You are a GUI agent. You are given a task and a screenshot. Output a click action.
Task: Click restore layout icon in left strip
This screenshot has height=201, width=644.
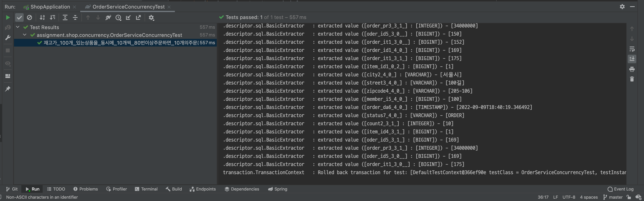click(8, 76)
